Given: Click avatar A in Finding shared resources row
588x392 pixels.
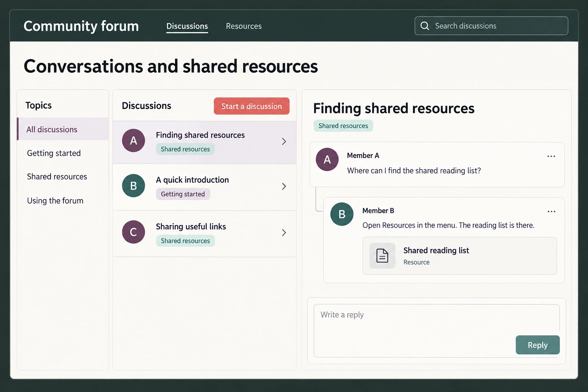Looking at the screenshot, I should (x=133, y=140).
